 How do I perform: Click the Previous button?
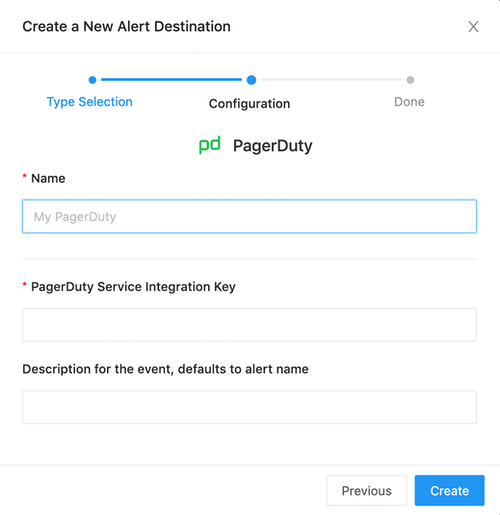[x=367, y=491]
